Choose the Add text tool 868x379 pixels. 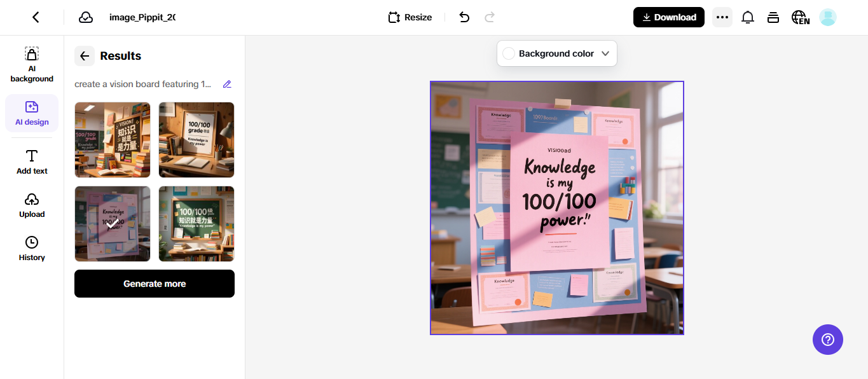coord(32,162)
